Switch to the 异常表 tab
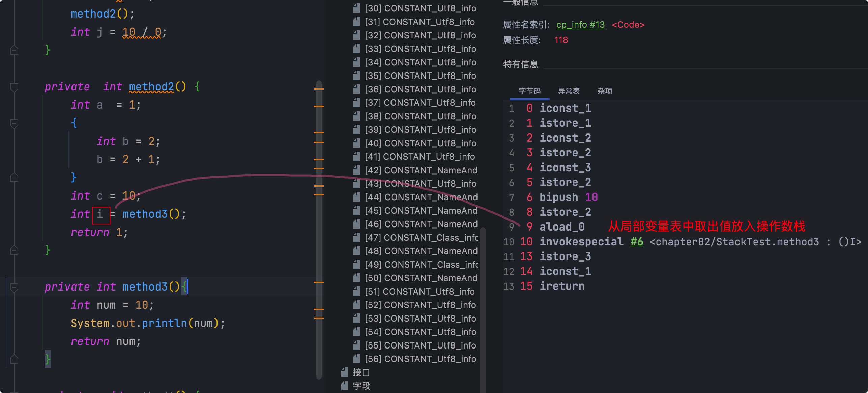Image resolution: width=868 pixels, height=393 pixels. click(x=569, y=91)
